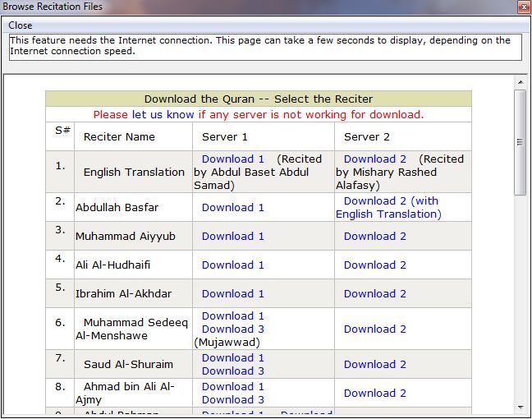Screen dimensions: 532x419
Task: Click Download 1 for English Translation
Action: 233,159
